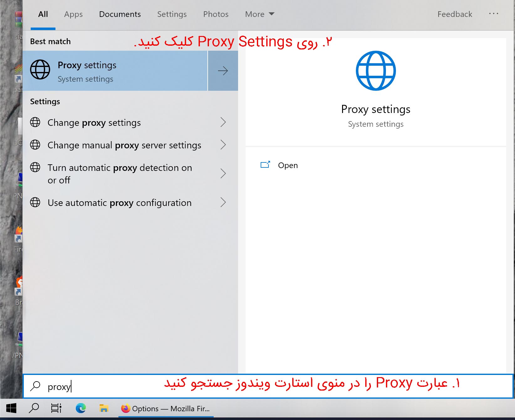This screenshot has height=420, width=515.
Task: Click the taskbar search magnifier icon
Action: click(x=34, y=408)
